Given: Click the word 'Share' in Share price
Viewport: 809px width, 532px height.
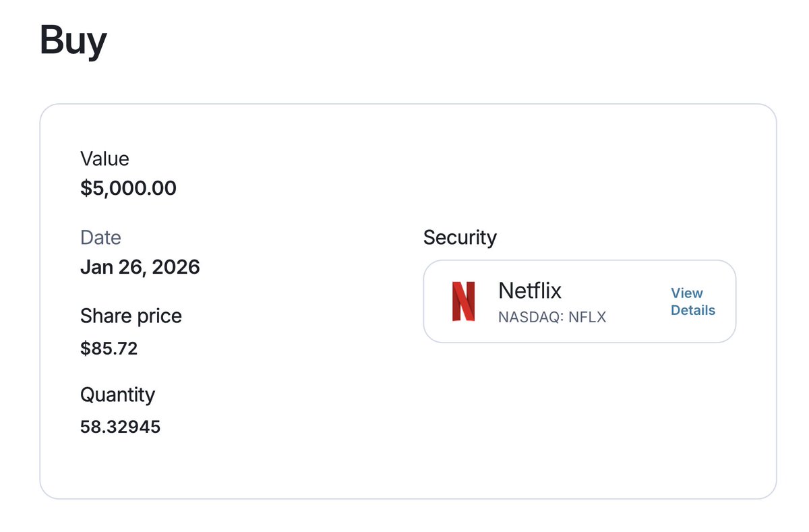Looking at the screenshot, I should point(103,316).
